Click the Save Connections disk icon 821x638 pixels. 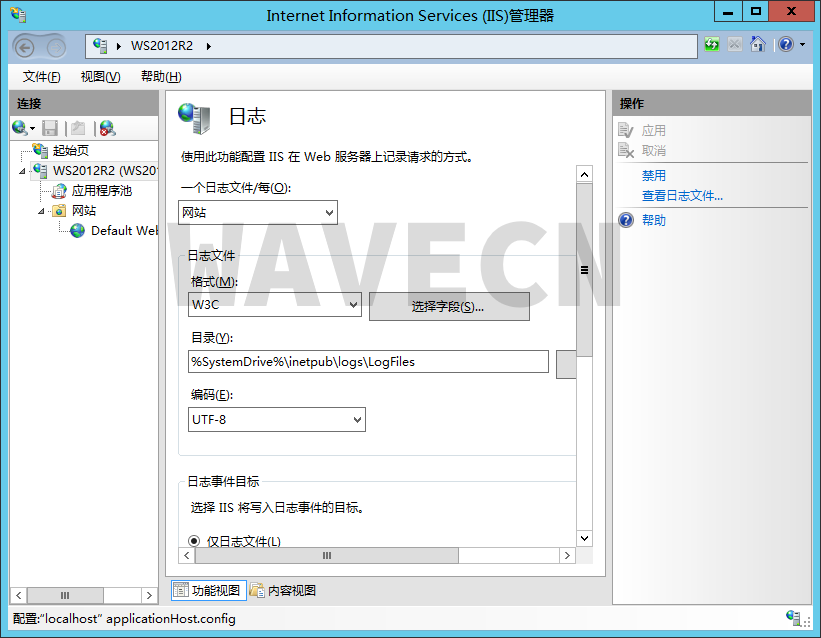click(x=50, y=127)
